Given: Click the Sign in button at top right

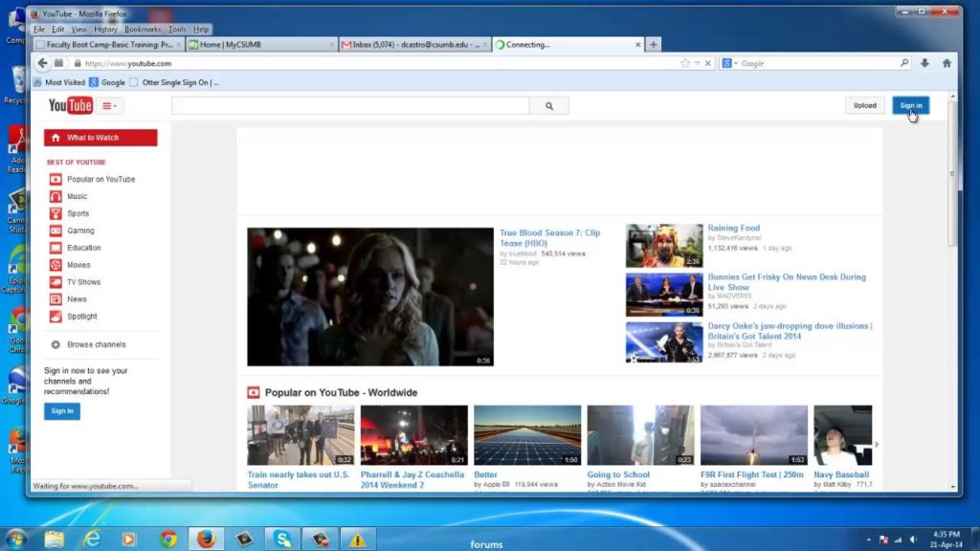Looking at the screenshot, I should tap(911, 105).
